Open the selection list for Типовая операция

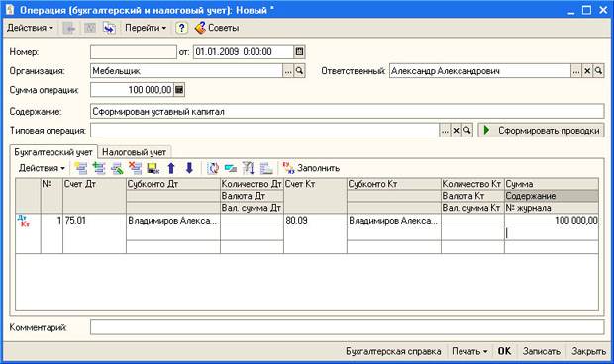pyautogui.click(x=445, y=131)
